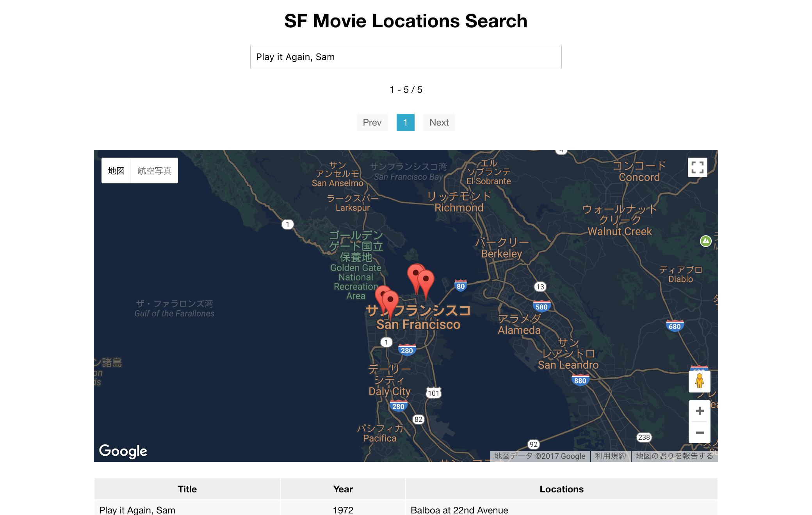Open the 利用規約 terms link

point(610,456)
